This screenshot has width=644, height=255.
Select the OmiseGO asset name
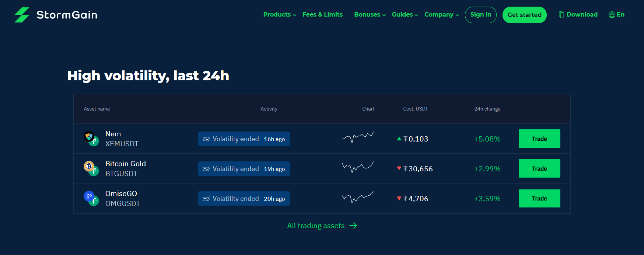121,193
